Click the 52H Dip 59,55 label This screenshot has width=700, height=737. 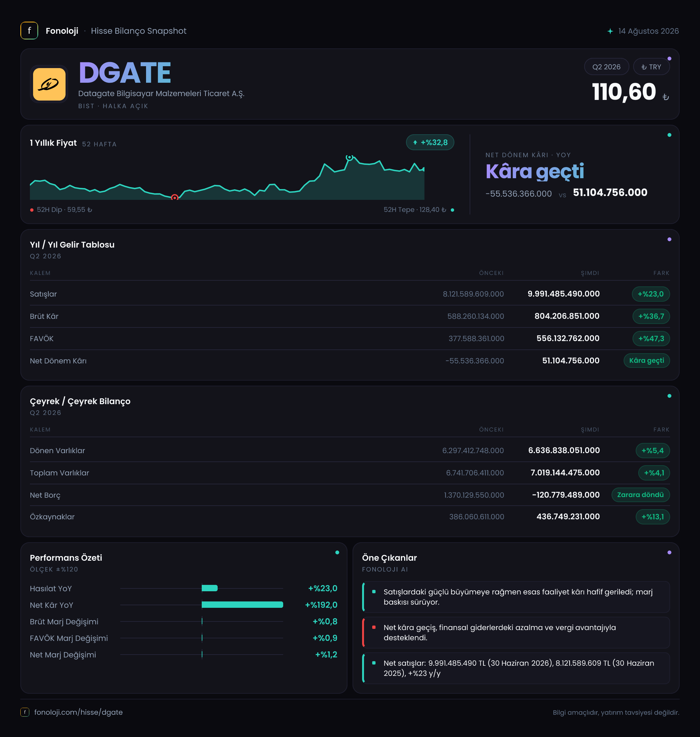64,210
